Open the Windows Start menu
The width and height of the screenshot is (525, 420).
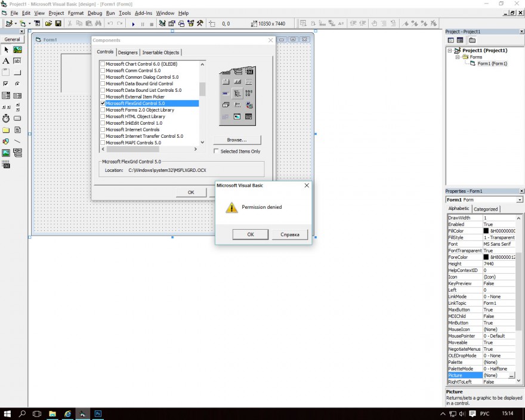click(x=7, y=414)
